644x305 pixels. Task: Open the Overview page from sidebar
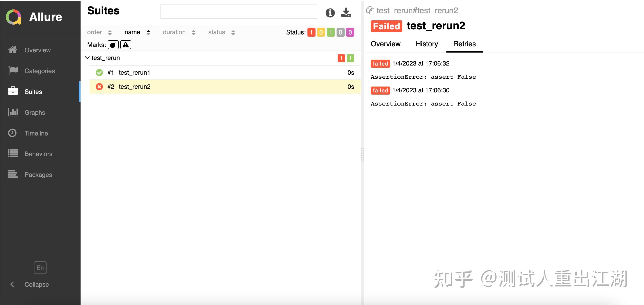tap(37, 50)
